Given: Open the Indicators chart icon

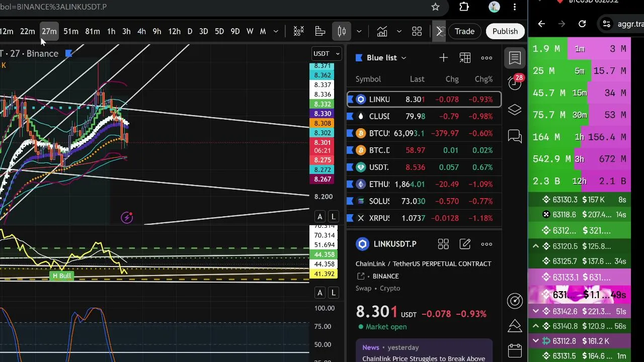Looking at the screenshot, I should click(x=382, y=32).
